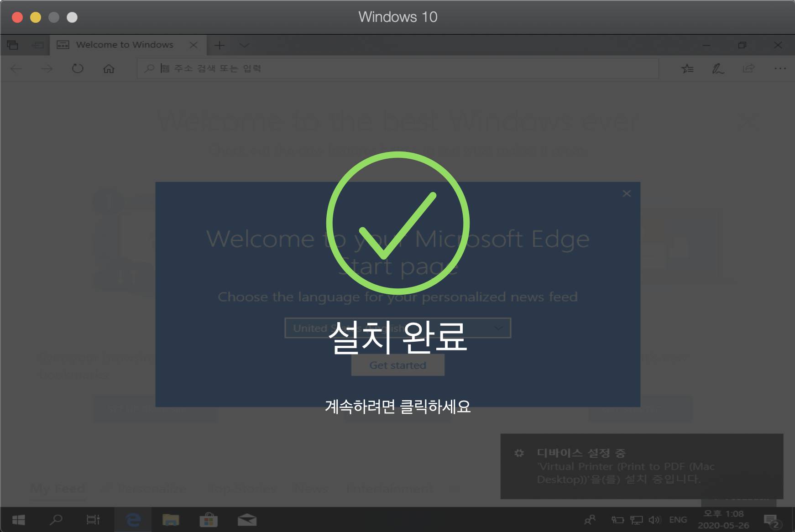This screenshot has height=532, width=795.
Task: Click the '계속하려면 클릭하세요' continue text
Action: pos(397,406)
